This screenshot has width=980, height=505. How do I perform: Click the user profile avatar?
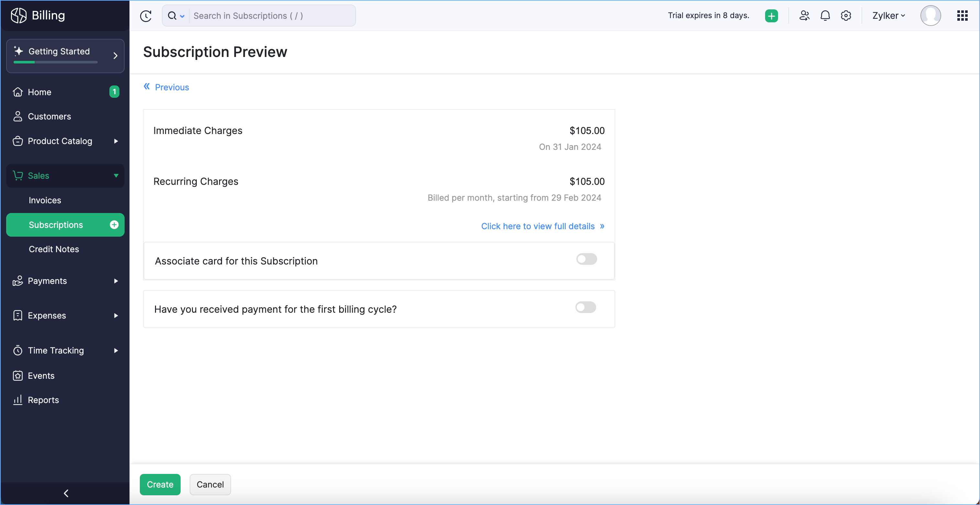click(x=930, y=16)
